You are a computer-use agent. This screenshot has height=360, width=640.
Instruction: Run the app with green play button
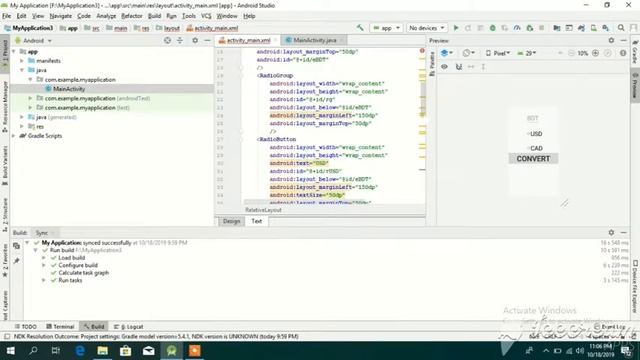[x=456, y=28]
